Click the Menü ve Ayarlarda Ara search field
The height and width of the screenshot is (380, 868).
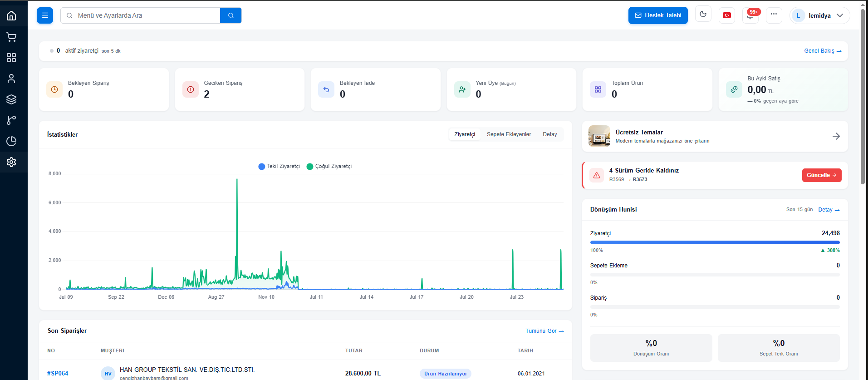[141, 15]
